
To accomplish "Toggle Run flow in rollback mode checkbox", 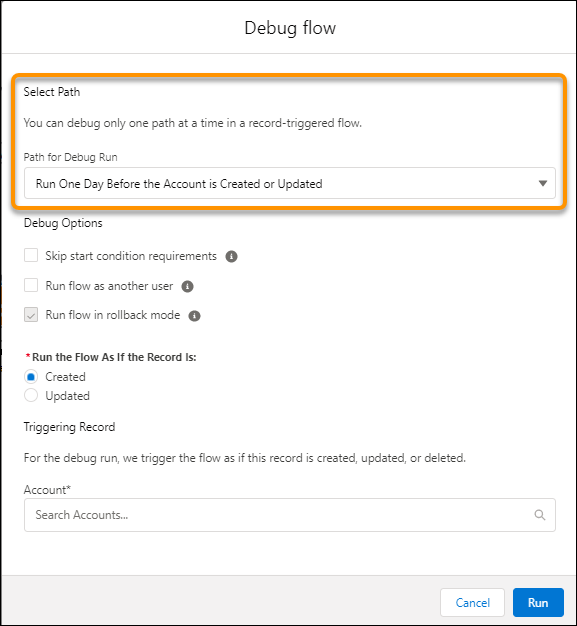I will [31, 315].
